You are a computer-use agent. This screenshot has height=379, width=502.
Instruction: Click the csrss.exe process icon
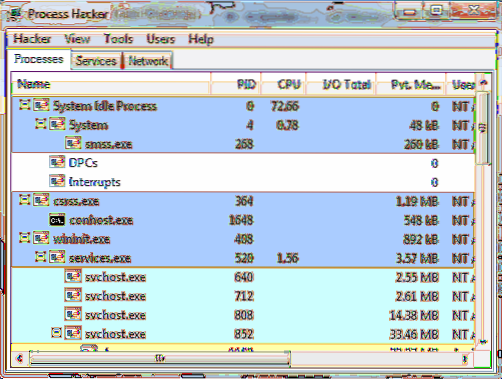41,201
